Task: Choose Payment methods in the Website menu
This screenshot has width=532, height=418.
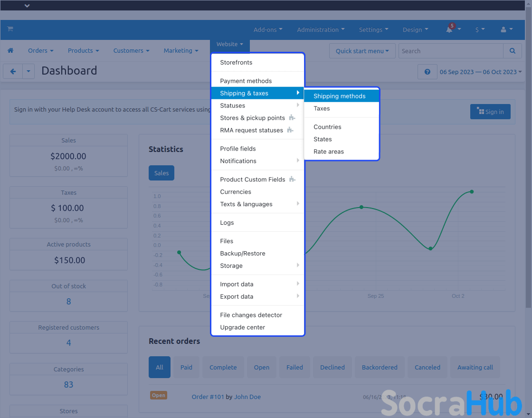Action: click(x=246, y=81)
